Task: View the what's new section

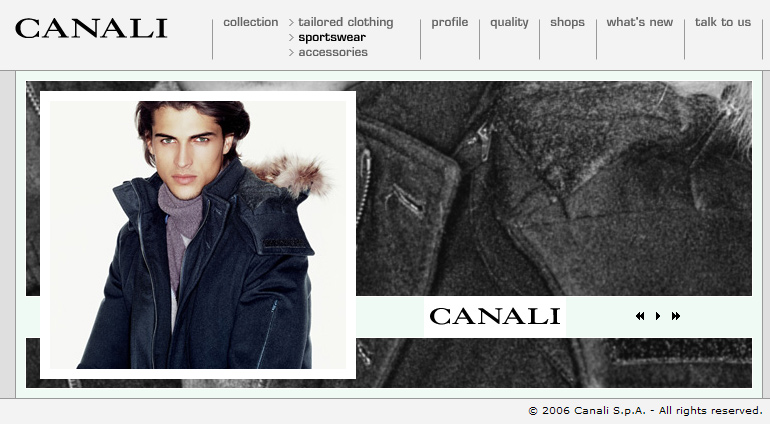Action: (639, 22)
